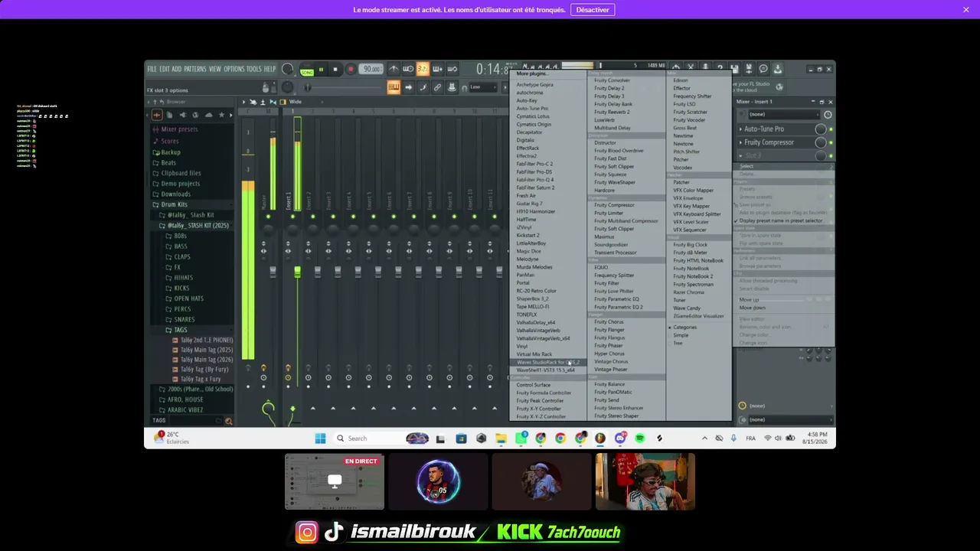Stop playback with the stop button

[335, 70]
